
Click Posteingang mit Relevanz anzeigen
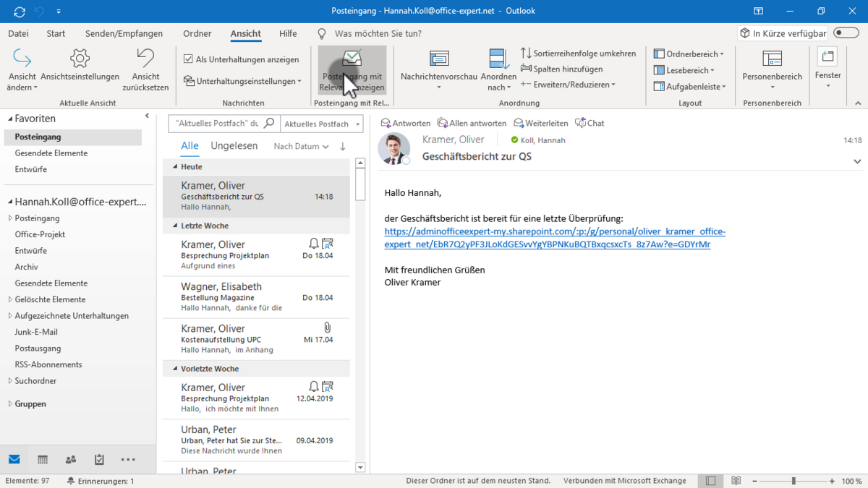tap(352, 70)
